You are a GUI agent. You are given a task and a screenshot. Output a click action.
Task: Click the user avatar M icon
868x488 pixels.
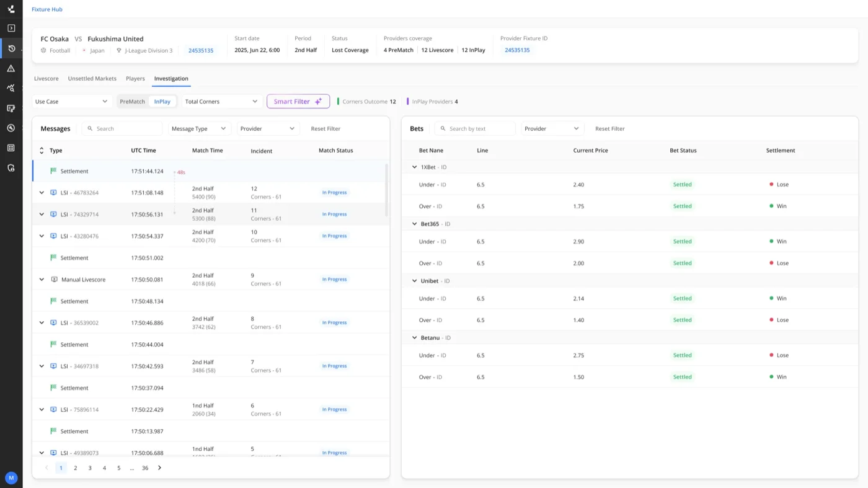(11, 477)
